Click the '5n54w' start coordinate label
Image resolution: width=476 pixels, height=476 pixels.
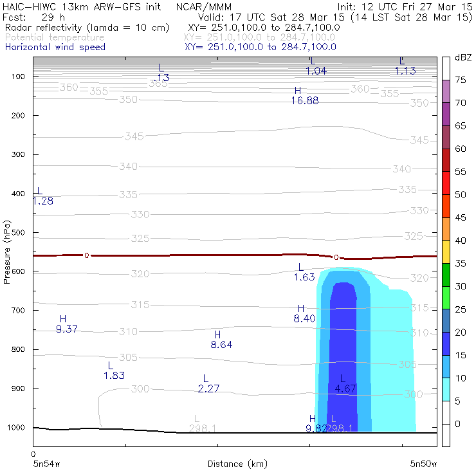click(x=47, y=464)
